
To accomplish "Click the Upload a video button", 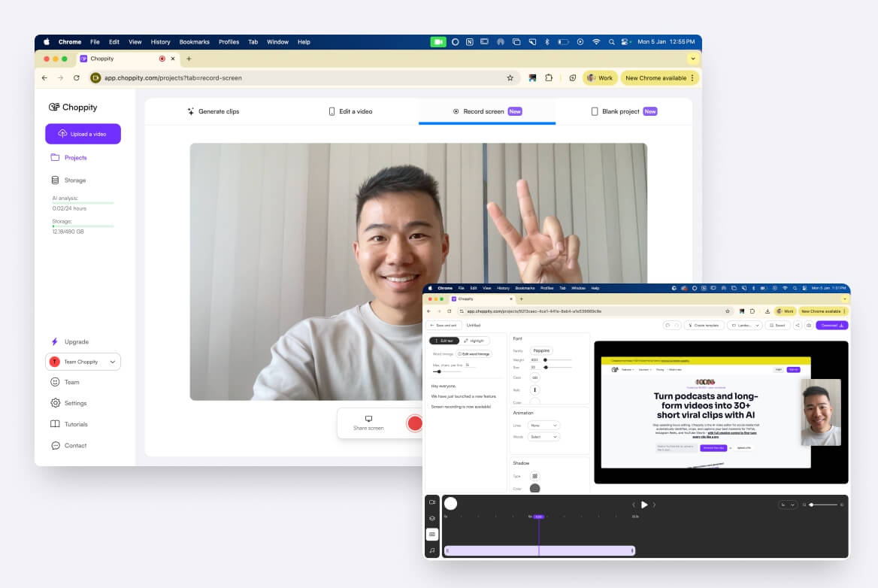I will coord(83,134).
